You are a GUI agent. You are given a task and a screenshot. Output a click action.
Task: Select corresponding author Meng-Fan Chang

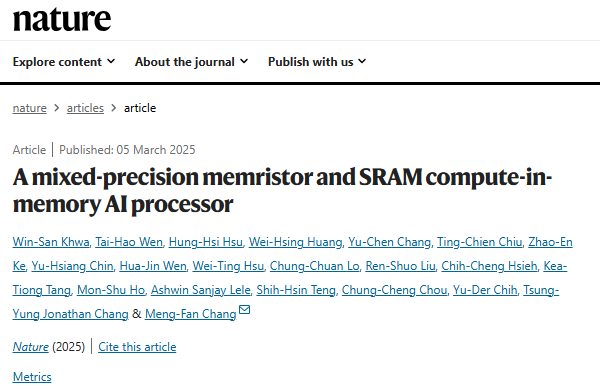point(191,314)
